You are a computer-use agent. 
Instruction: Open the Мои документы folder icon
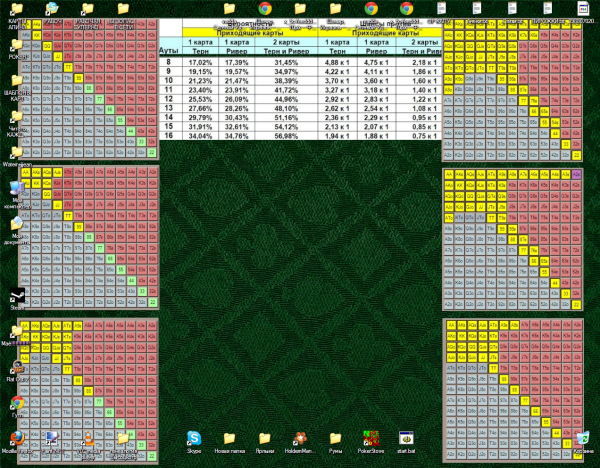[x=17, y=225]
